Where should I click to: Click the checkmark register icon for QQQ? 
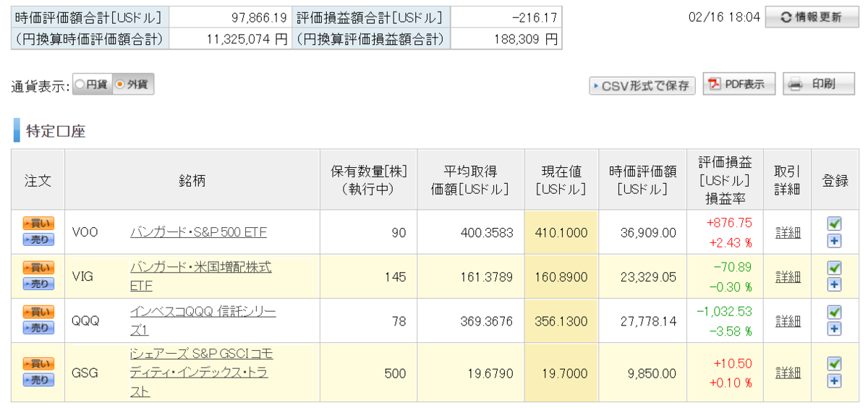(834, 313)
